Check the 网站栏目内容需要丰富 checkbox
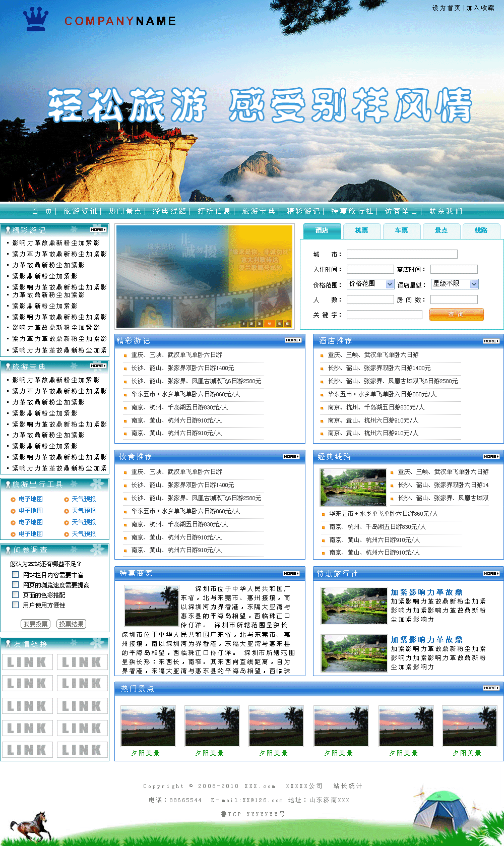Screen dimensions: 504x846 pos(16,575)
